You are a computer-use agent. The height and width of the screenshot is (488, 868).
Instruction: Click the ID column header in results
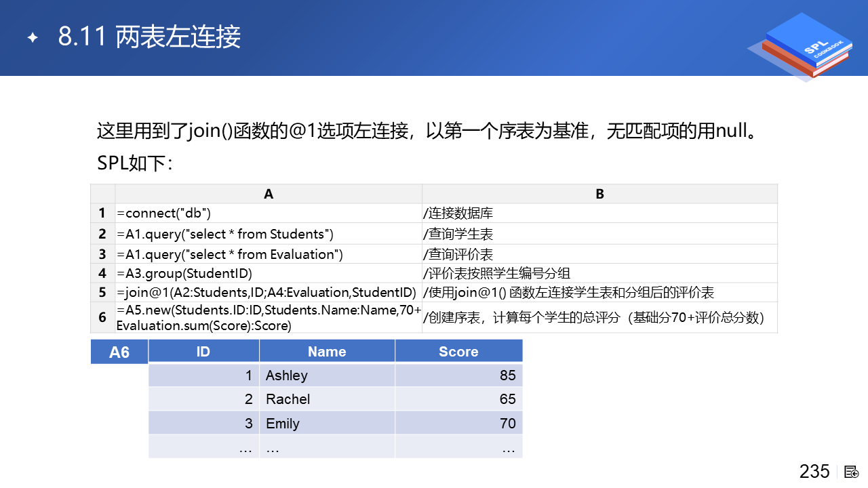click(x=203, y=351)
